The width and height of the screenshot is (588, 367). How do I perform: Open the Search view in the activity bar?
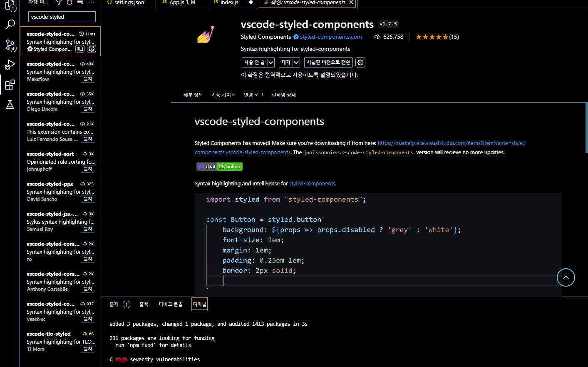pyautogui.click(x=10, y=24)
